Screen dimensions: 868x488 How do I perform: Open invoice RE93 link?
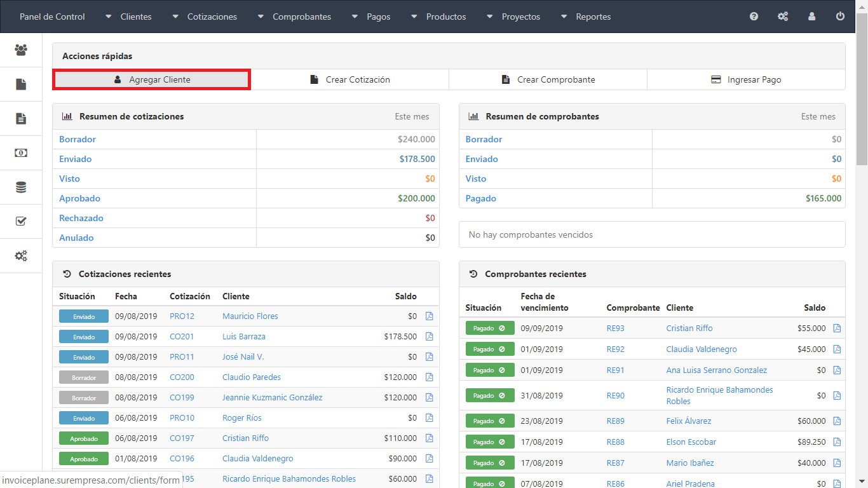click(615, 329)
